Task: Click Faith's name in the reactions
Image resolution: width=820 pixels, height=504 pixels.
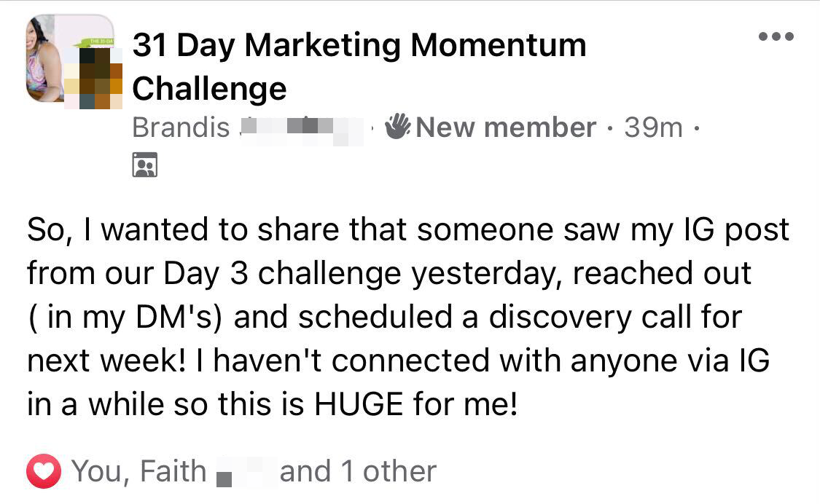Action: click(x=173, y=472)
